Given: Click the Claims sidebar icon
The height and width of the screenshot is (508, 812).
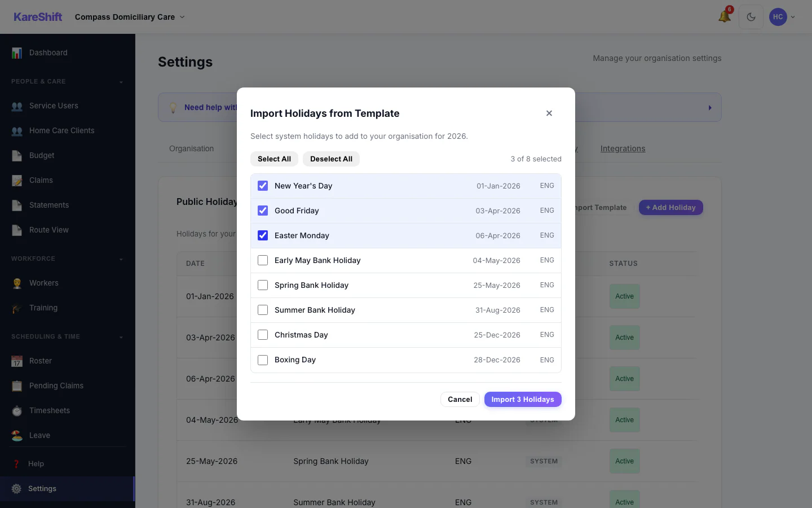Looking at the screenshot, I should pos(17,181).
